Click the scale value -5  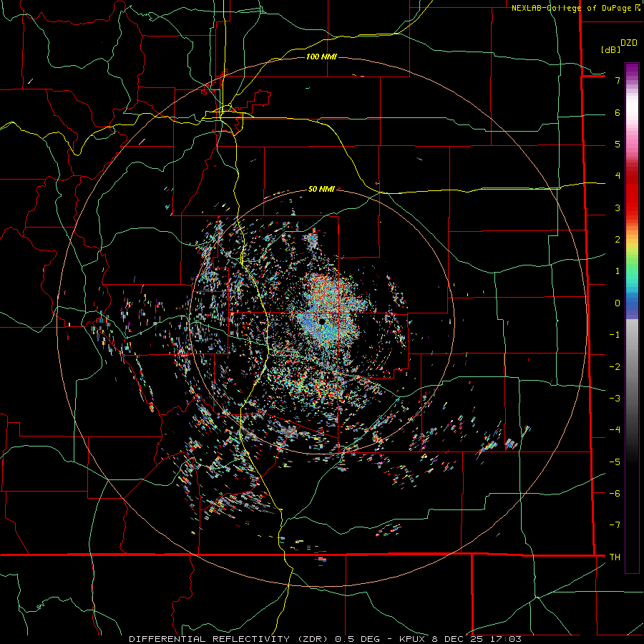[x=615, y=462]
